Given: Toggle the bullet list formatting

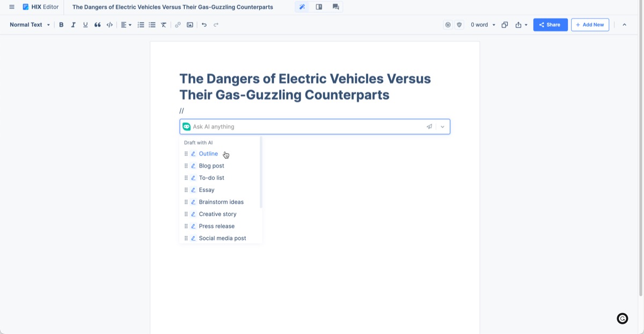Looking at the screenshot, I should point(152,24).
